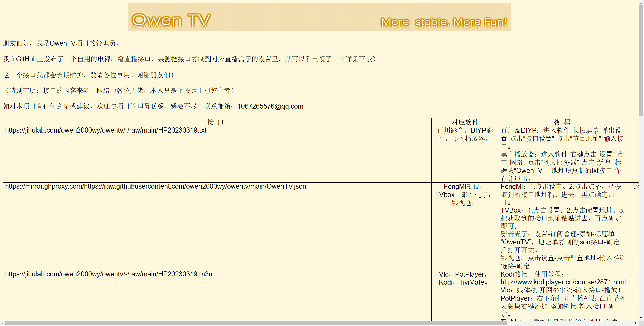Viewport: 644px width, 326px height.
Task: Click the '教程' table column header
Action: click(561, 122)
